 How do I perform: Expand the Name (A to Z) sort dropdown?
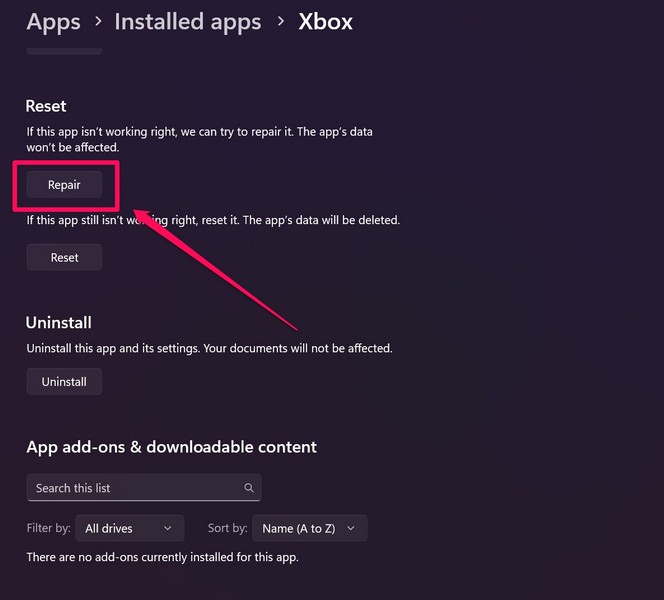click(x=309, y=528)
